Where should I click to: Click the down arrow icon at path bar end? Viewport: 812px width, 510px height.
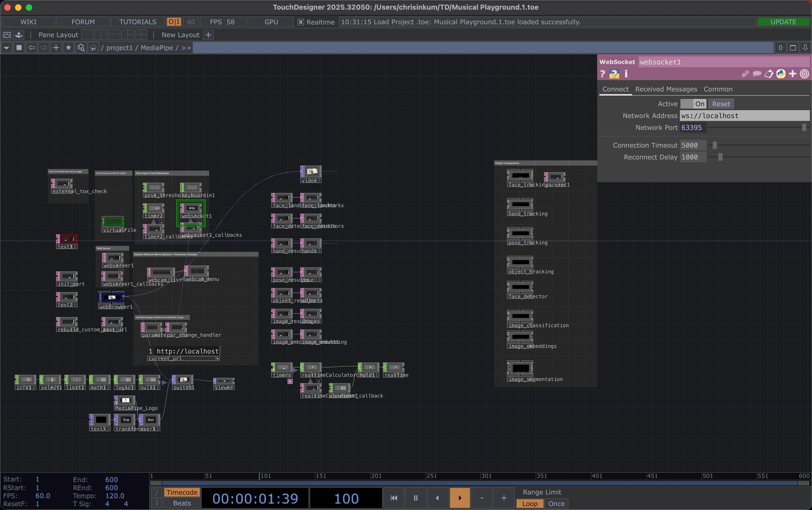tap(805, 48)
